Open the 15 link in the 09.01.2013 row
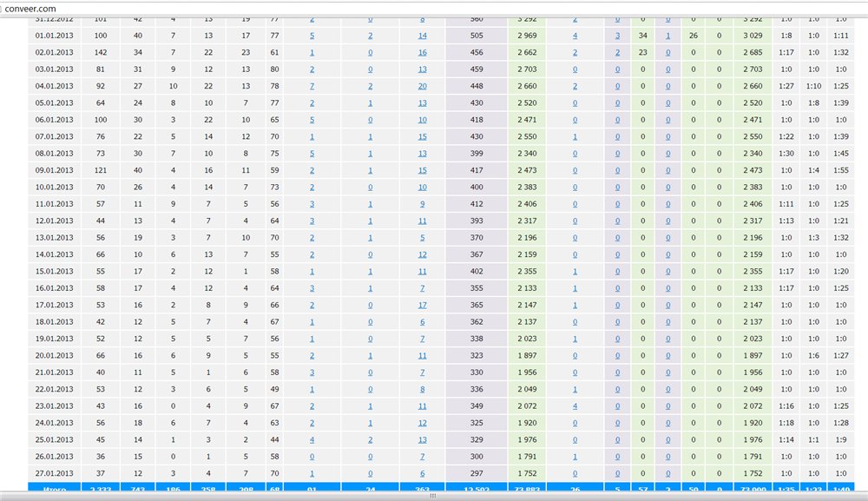868x501 pixels. tap(423, 170)
